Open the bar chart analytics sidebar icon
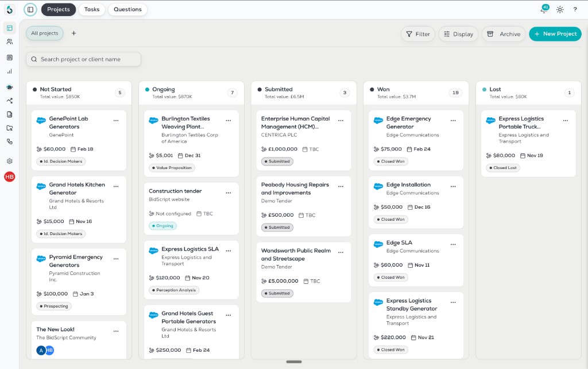This screenshot has height=369, width=588. click(x=10, y=71)
